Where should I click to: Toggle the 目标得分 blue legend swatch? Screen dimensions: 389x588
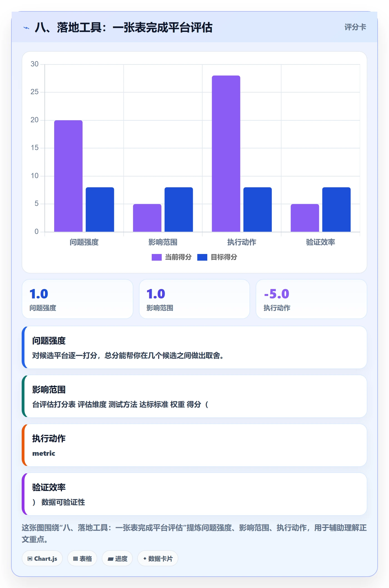pyautogui.click(x=202, y=257)
